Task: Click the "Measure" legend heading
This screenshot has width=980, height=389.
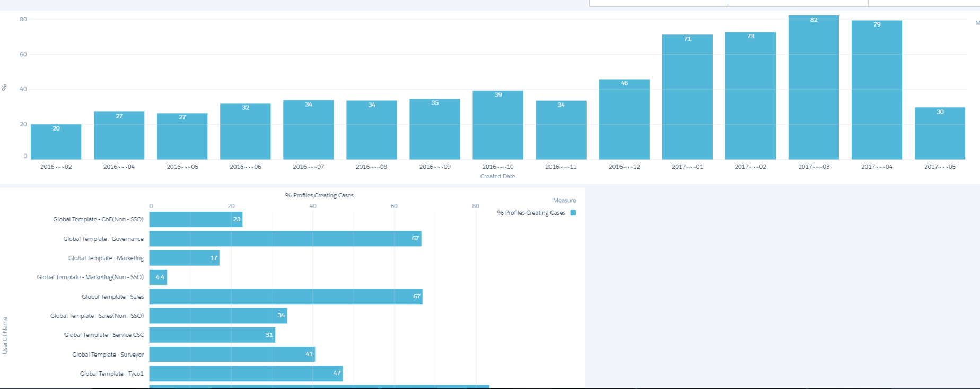Action: [564, 201]
